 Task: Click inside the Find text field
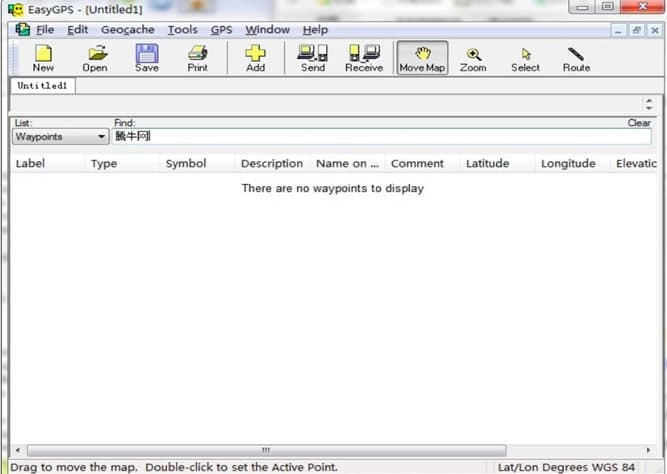click(x=381, y=136)
